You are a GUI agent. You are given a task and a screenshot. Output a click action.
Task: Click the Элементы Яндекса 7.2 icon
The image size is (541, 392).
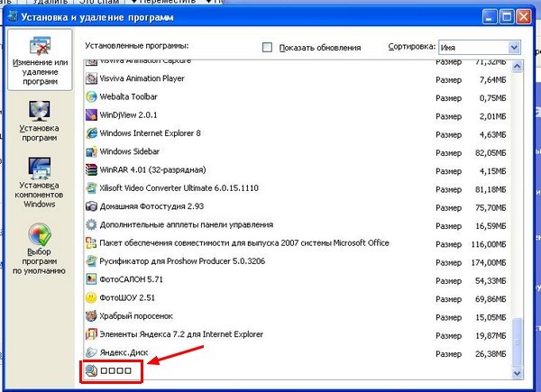click(x=91, y=334)
